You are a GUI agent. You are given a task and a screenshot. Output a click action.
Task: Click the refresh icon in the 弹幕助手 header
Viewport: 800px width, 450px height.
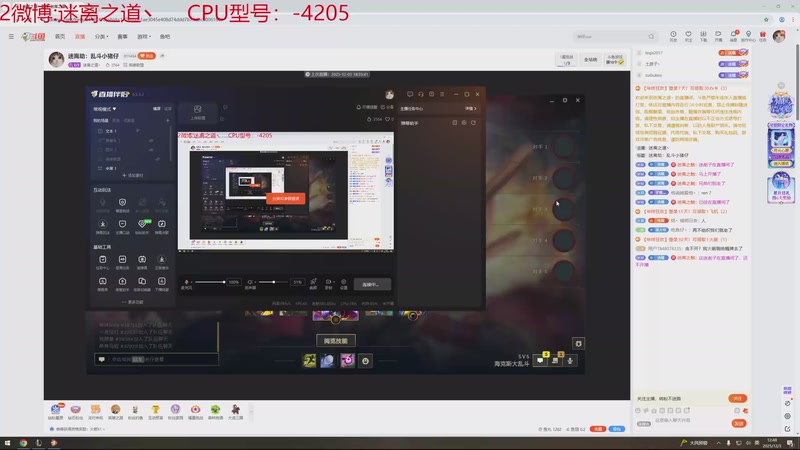pyautogui.click(x=473, y=123)
